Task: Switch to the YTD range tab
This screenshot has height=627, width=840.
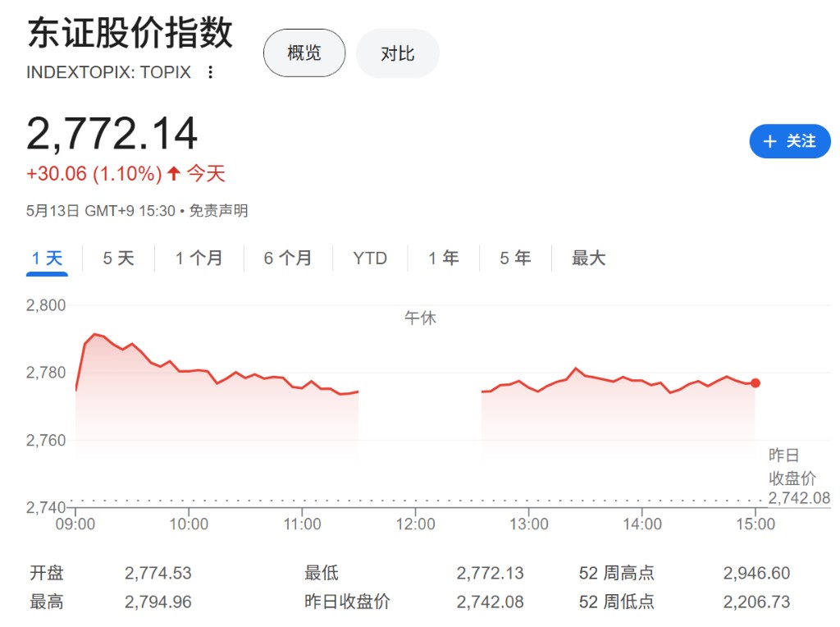Action: 370,259
